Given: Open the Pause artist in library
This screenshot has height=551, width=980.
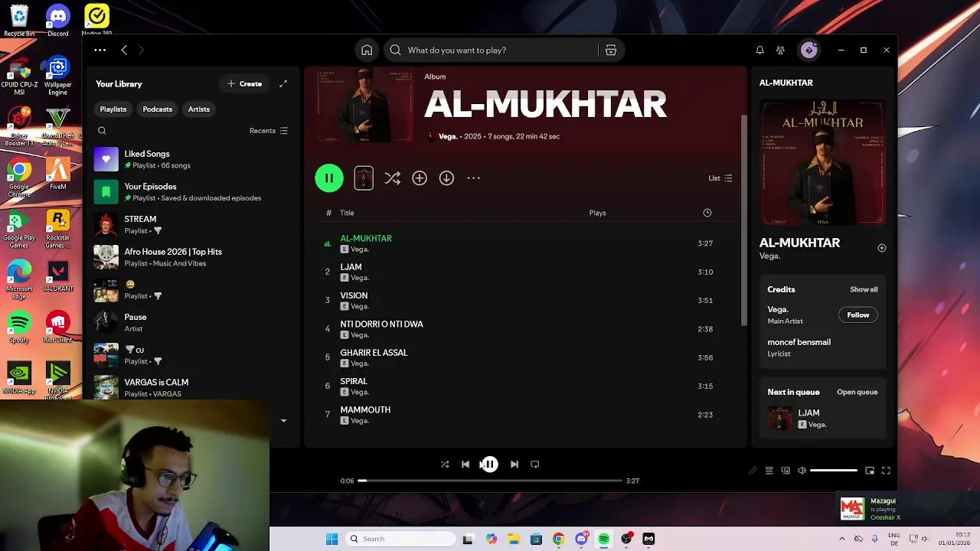Looking at the screenshot, I should click(191, 322).
